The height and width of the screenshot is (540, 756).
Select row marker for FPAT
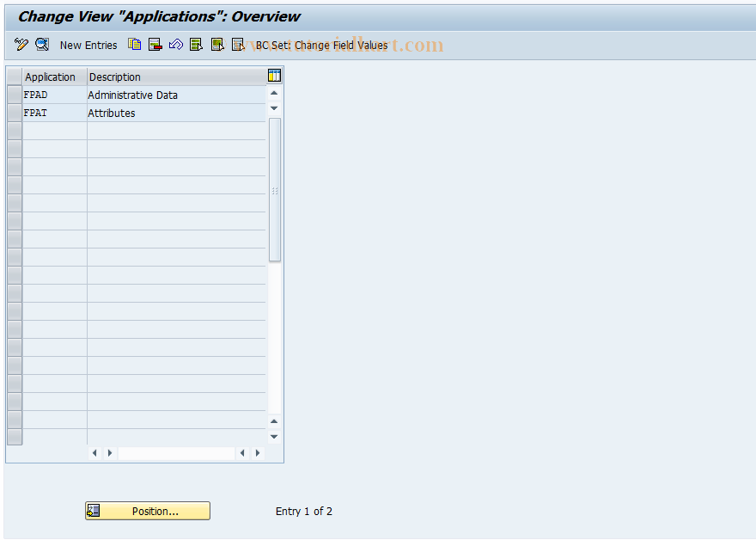(15, 113)
